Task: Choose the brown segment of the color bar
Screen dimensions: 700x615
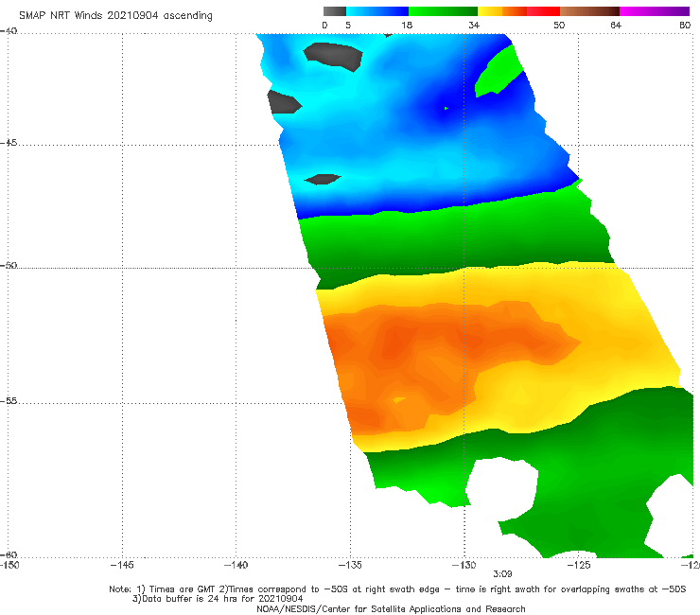Action: tap(589, 11)
